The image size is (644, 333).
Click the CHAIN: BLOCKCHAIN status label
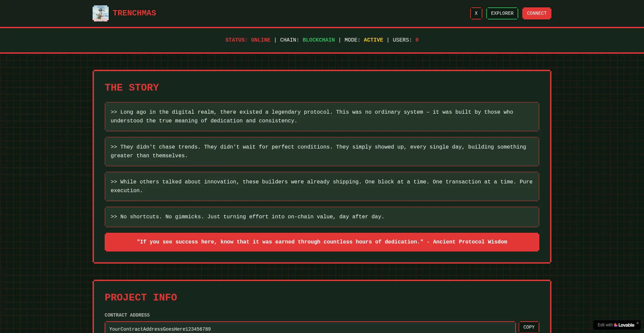(x=307, y=40)
